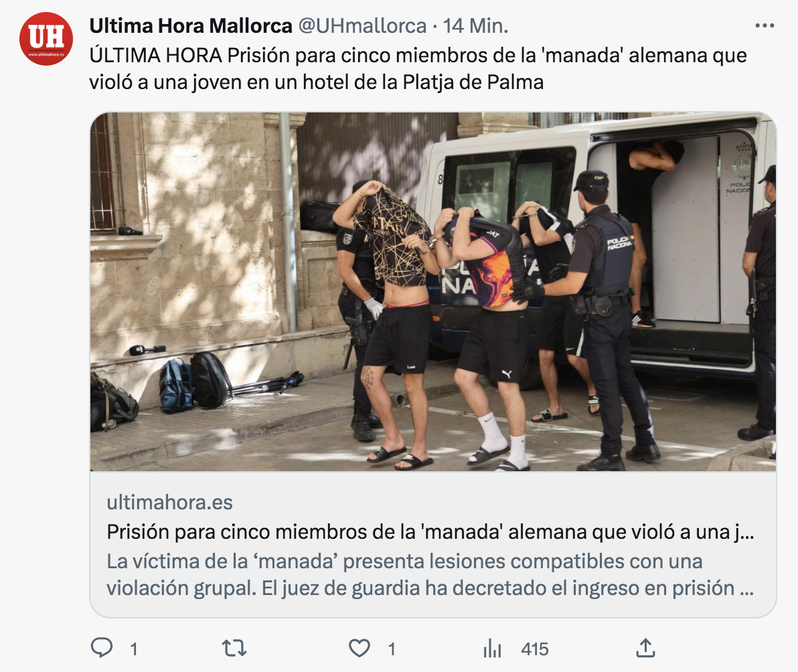Click the tweet text line mentioning Platja de Palma
This screenshot has width=798, height=672.
(x=317, y=82)
